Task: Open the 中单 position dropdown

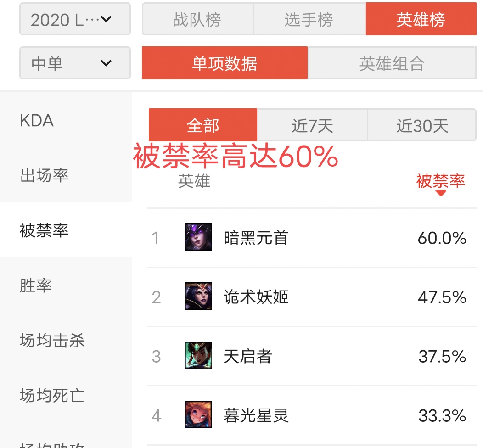Action: point(74,63)
